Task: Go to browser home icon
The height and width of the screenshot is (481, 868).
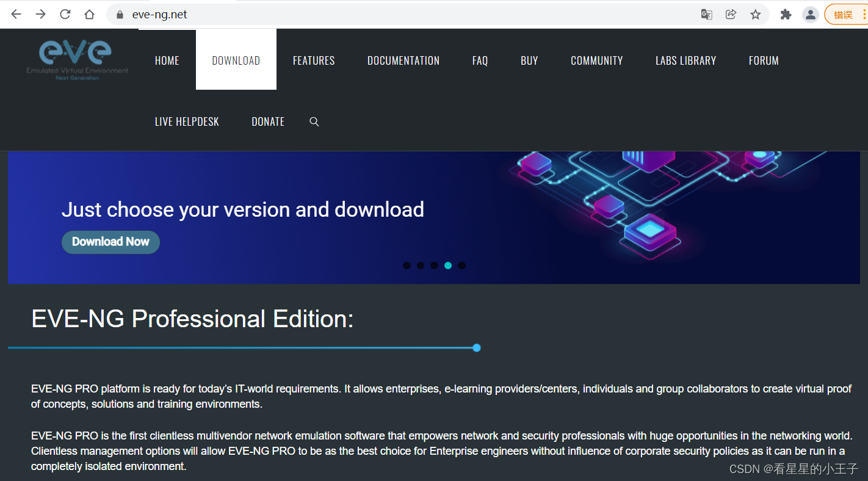Action: (89, 14)
